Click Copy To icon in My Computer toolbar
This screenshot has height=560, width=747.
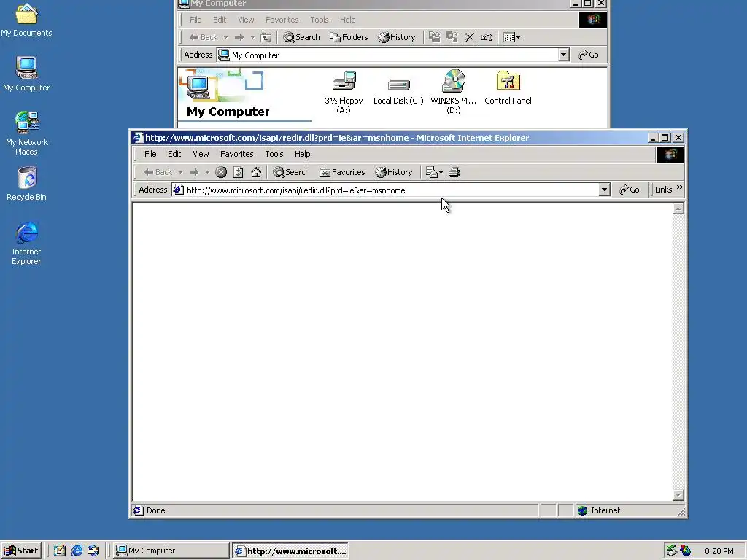(452, 37)
